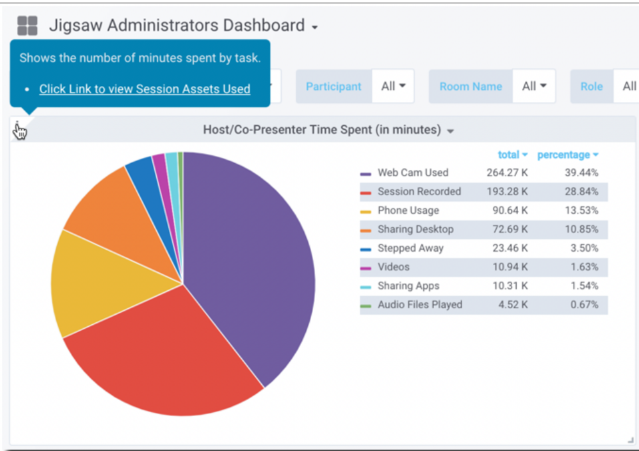This screenshot has height=451, width=639.
Task: Click the Stepped Away legend color marker
Action: 366,249
